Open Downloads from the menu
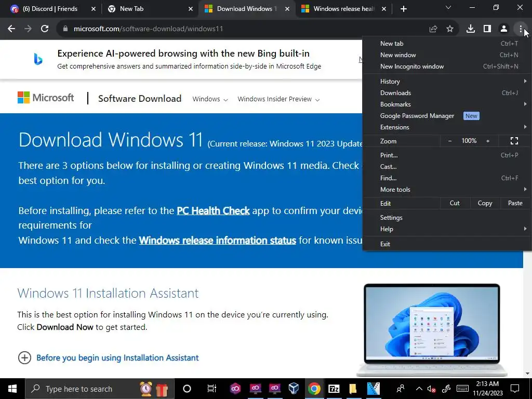532x399 pixels. [447, 93]
